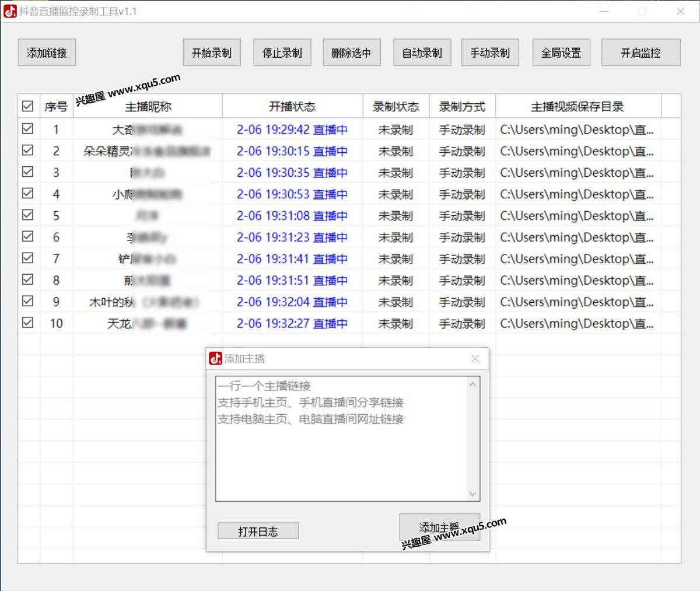The height and width of the screenshot is (591, 700).
Task: Click the "2-06 19:31:51 直播中" cell
Action: [x=292, y=281]
